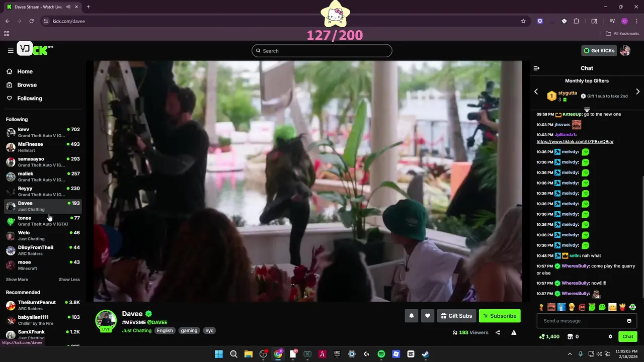Open the Kick hamburger sidebar menu
The width and height of the screenshot is (644, 362).
[11, 50]
